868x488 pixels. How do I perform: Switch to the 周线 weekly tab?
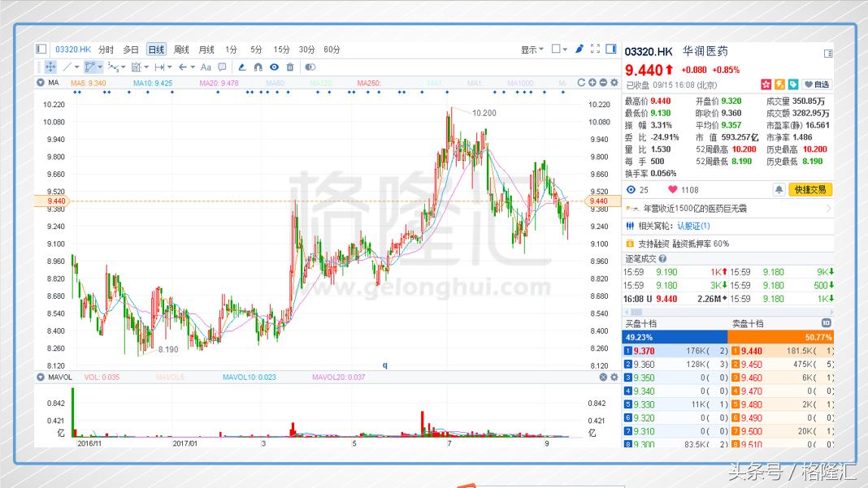(x=181, y=50)
